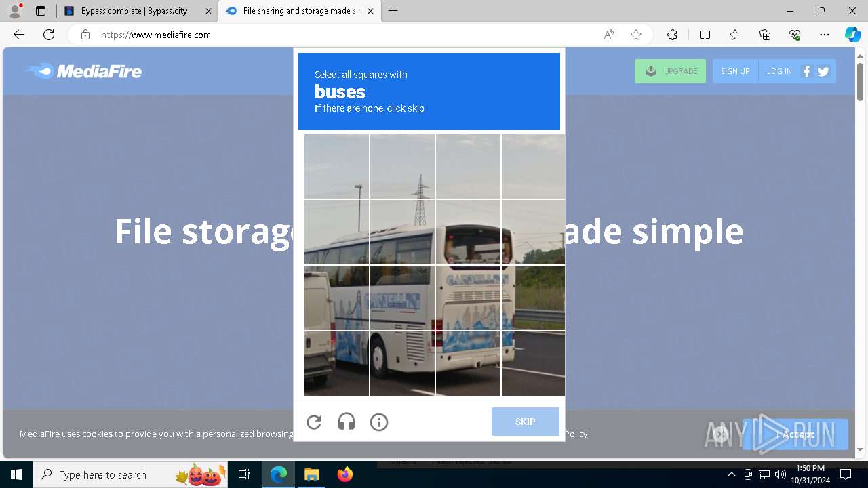868x488 pixels.
Task: Close the MediaFire tab
Action: (x=370, y=11)
